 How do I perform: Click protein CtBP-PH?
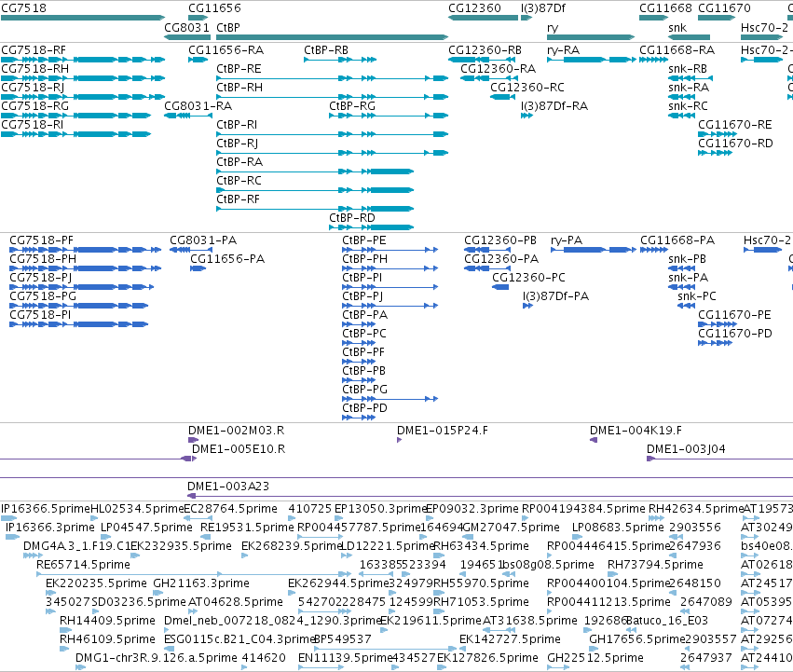390,268
